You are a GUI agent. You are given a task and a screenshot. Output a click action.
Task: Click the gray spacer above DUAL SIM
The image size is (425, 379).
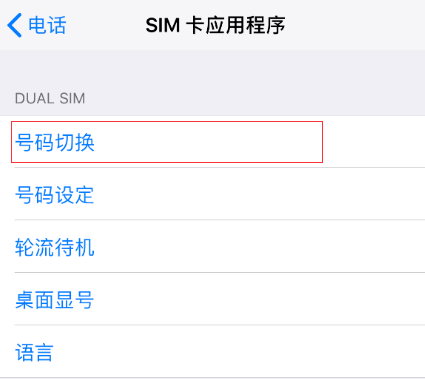coord(212,68)
